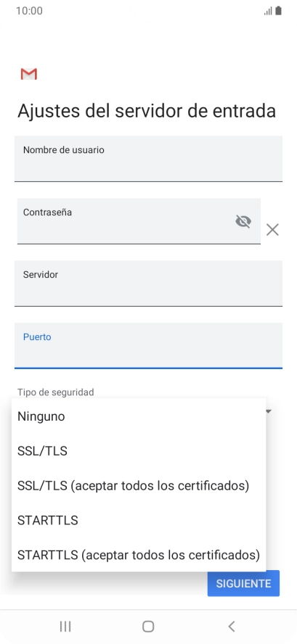
Task: Tap the 10:00 clock in status bar
Action: click(x=29, y=11)
